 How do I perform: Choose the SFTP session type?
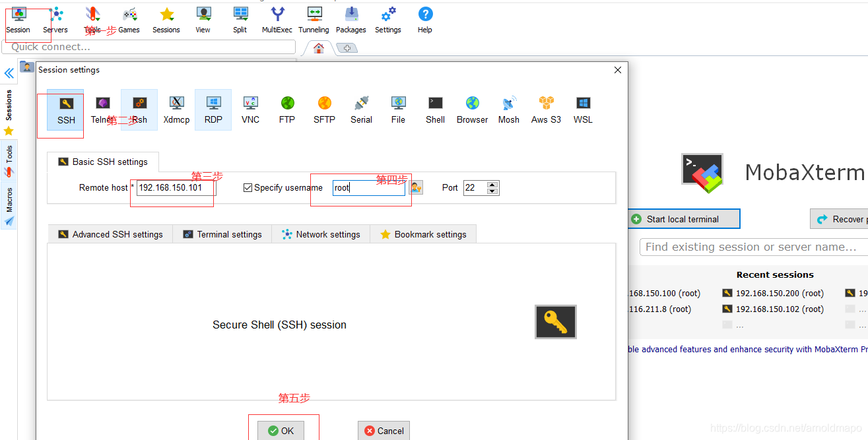tap(324, 110)
